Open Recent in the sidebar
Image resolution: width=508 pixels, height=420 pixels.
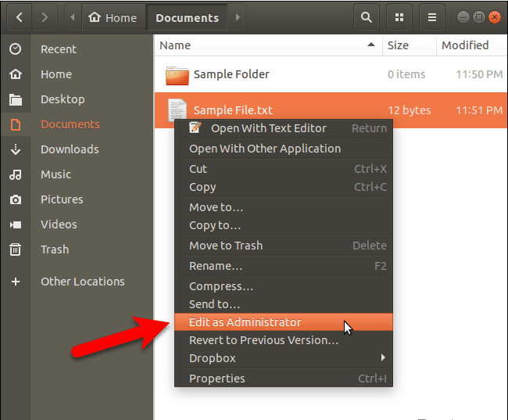(x=59, y=49)
